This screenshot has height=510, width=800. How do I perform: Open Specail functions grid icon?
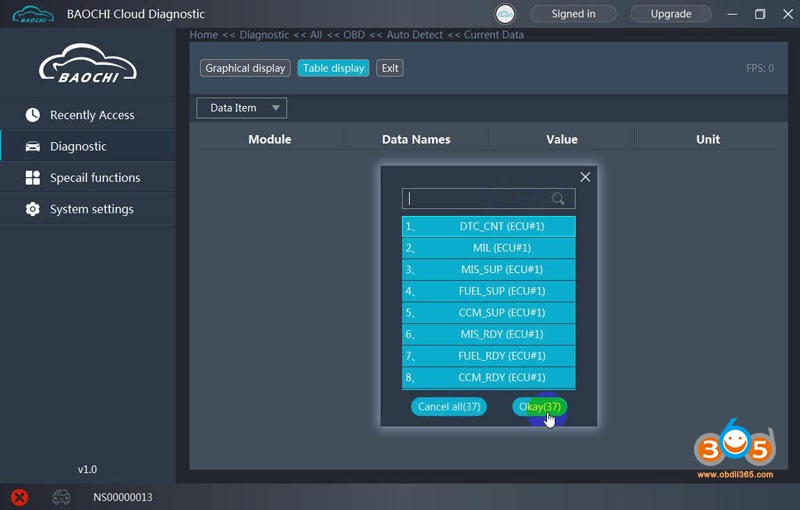[33, 177]
